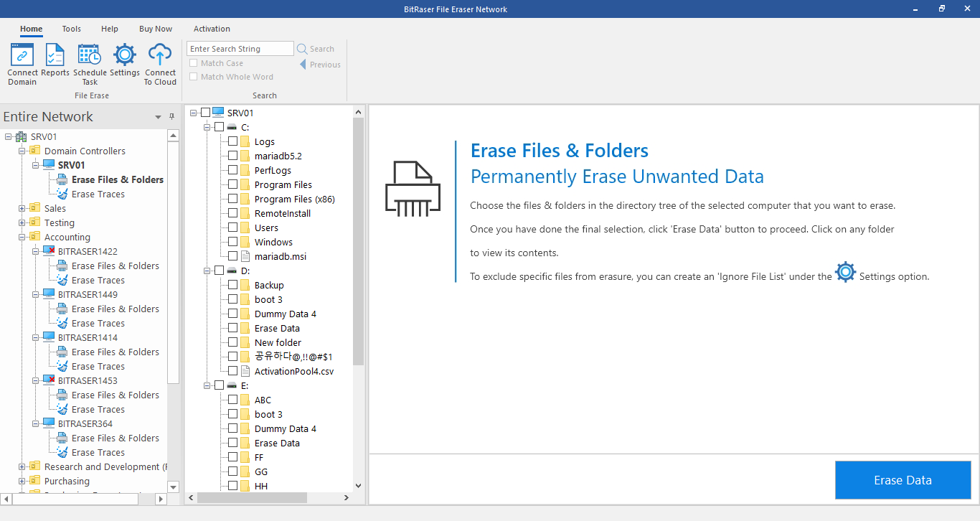The width and height of the screenshot is (980, 521).
Task: Open the Activation tab
Action: [212, 29]
